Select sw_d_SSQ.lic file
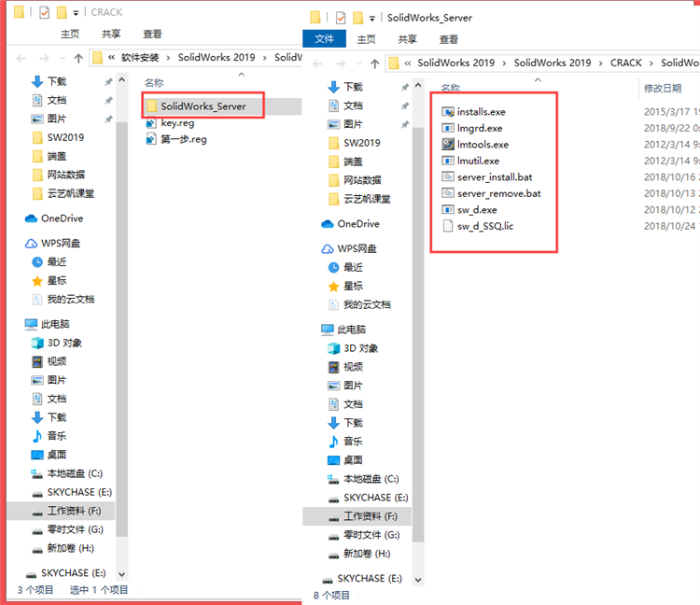Image resolution: width=700 pixels, height=605 pixels. click(x=478, y=226)
